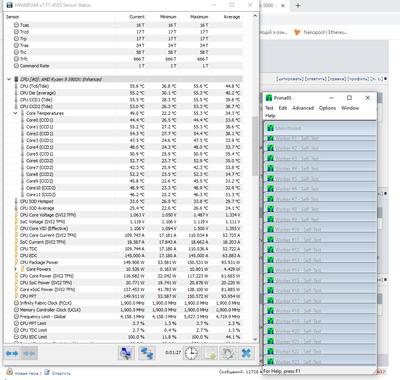The image size is (400, 380).
Task: Click the network connection computers icon
Action: (x=147, y=353)
